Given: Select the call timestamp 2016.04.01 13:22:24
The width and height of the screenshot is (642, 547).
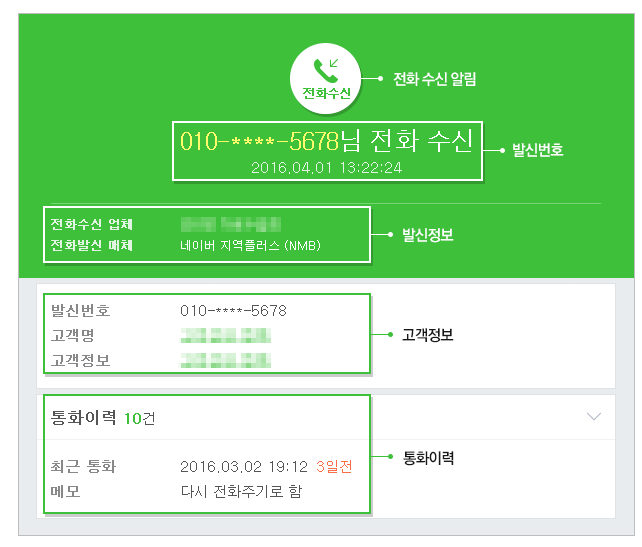Looking at the screenshot, I should (x=326, y=168).
